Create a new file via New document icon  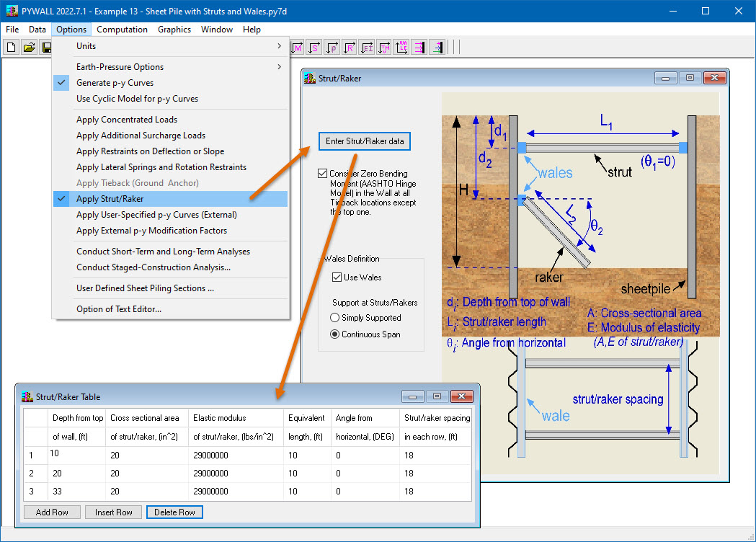click(x=11, y=47)
